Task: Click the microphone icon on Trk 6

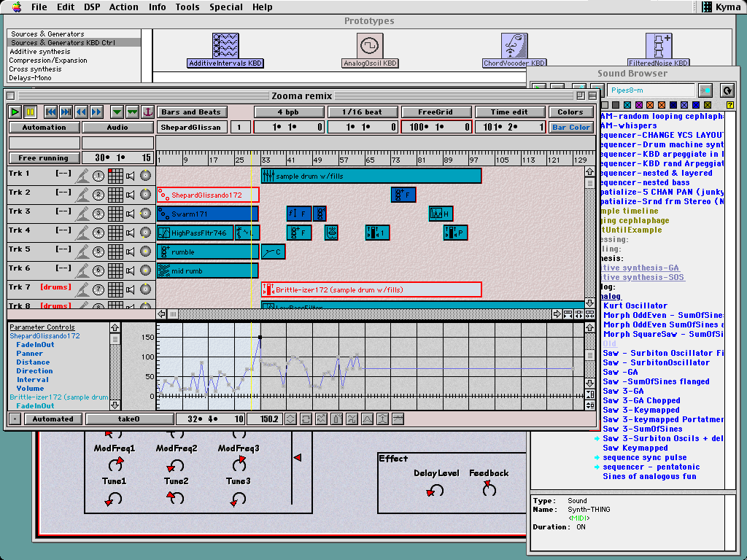Action: (82, 271)
